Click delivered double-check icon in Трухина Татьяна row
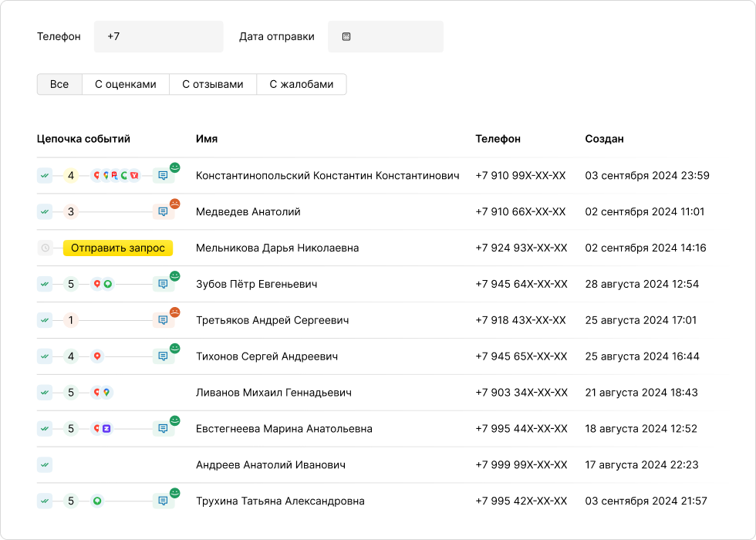The image size is (756, 540). [x=45, y=501]
